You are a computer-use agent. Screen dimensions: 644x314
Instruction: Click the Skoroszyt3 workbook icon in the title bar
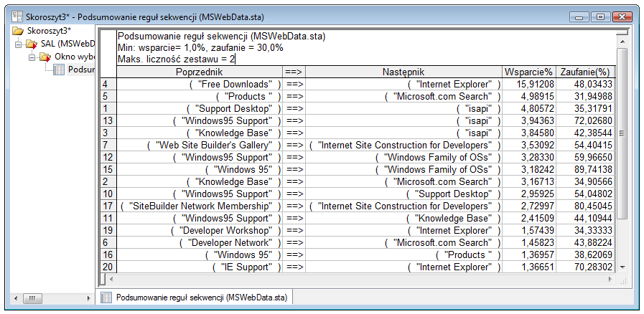click(x=17, y=16)
